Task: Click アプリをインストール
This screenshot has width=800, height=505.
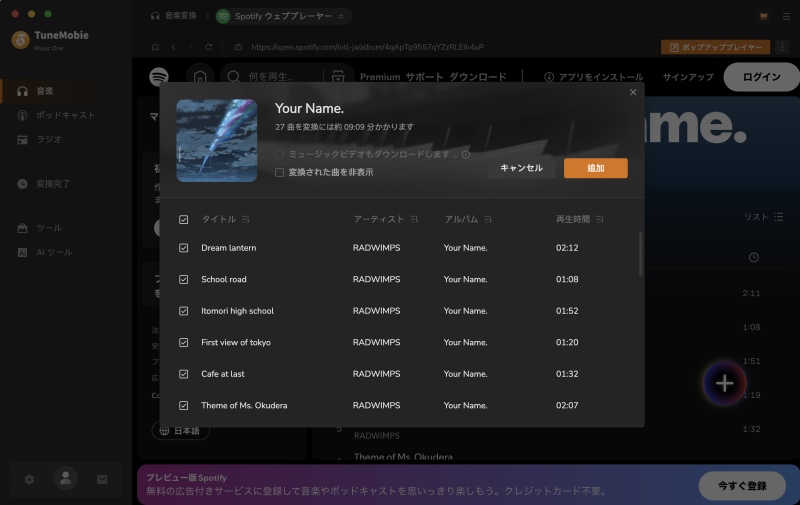Action: 593,77
